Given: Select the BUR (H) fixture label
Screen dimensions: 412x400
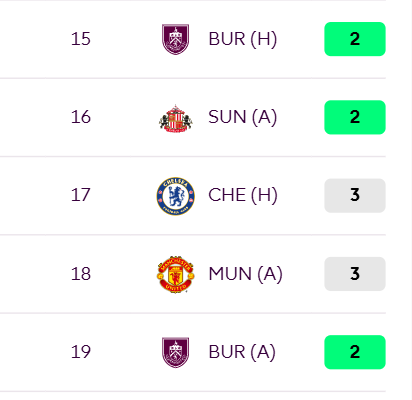Looking at the screenshot, I should tap(243, 39).
